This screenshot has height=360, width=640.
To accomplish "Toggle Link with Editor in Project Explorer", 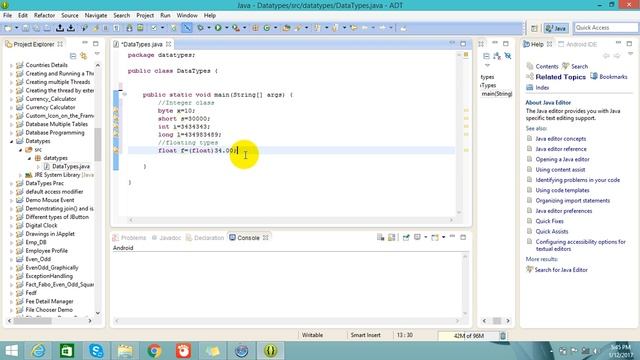I will 84,56.
